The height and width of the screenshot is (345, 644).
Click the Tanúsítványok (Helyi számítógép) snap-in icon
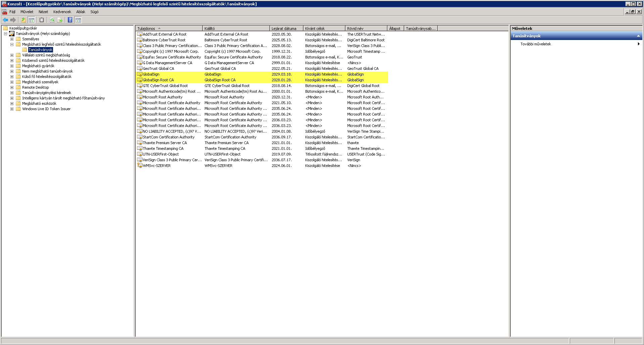tap(12, 34)
